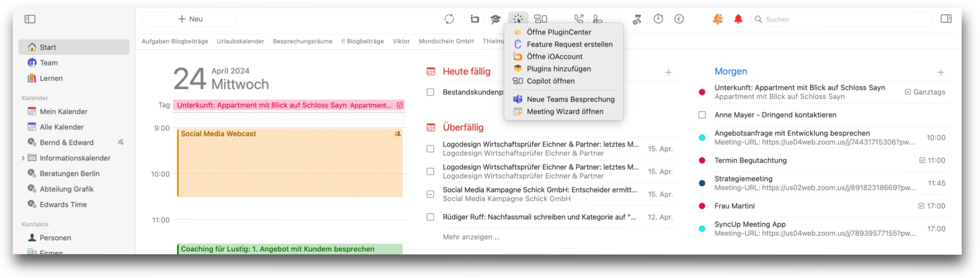
Task: Open Coaching für Lustig green event
Action: click(x=290, y=249)
